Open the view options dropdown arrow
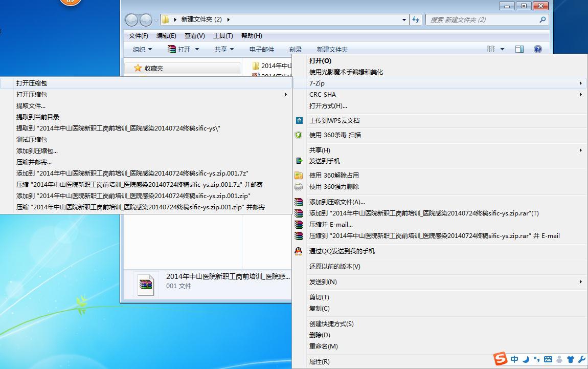588x369 pixels. click(502, 49)
